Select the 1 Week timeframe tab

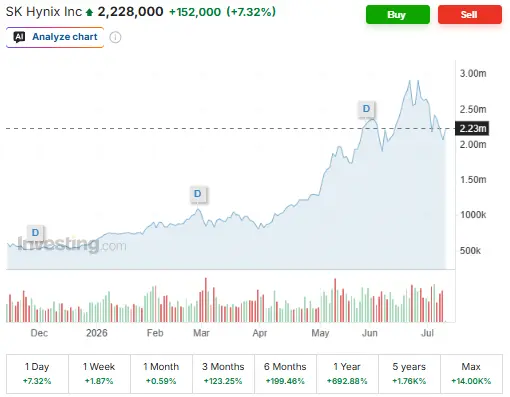(x=99, y=373)
